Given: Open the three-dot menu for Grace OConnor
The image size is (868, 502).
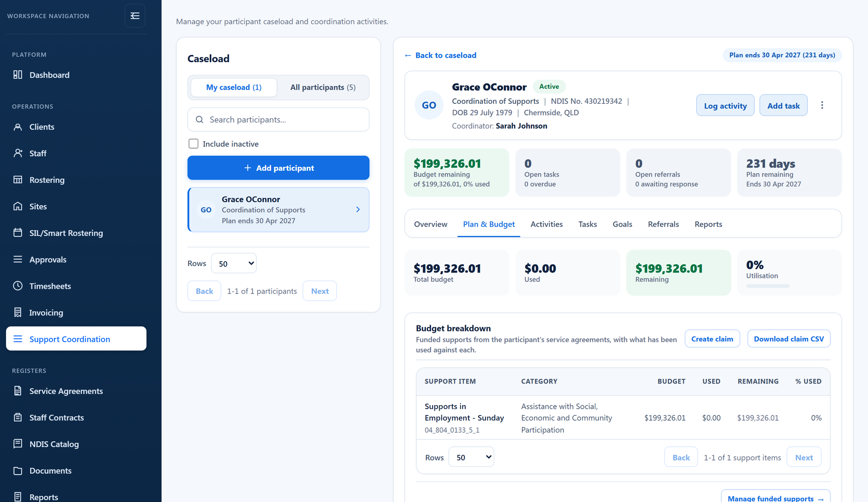Looking at the screenshot, I should click(822, 105).
